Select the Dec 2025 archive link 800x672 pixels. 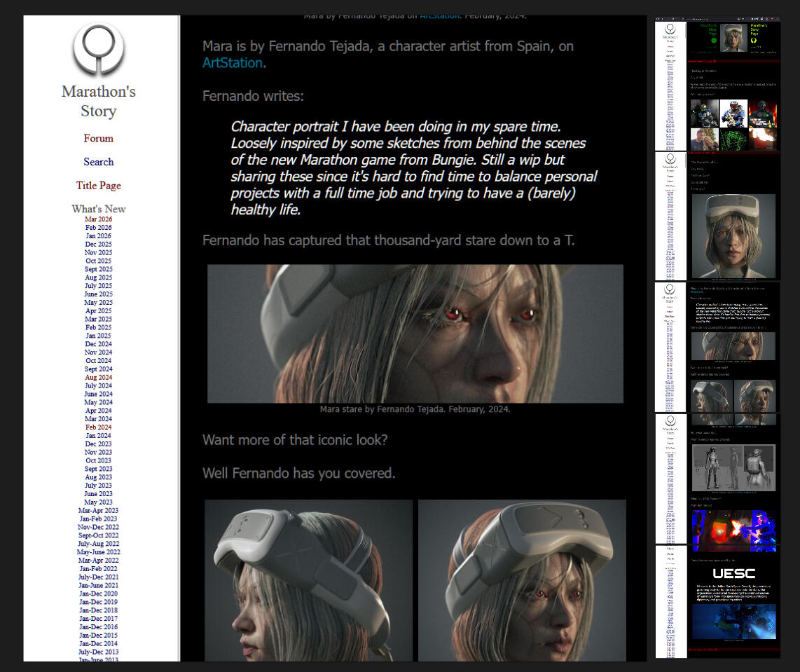tap(99, 244)
